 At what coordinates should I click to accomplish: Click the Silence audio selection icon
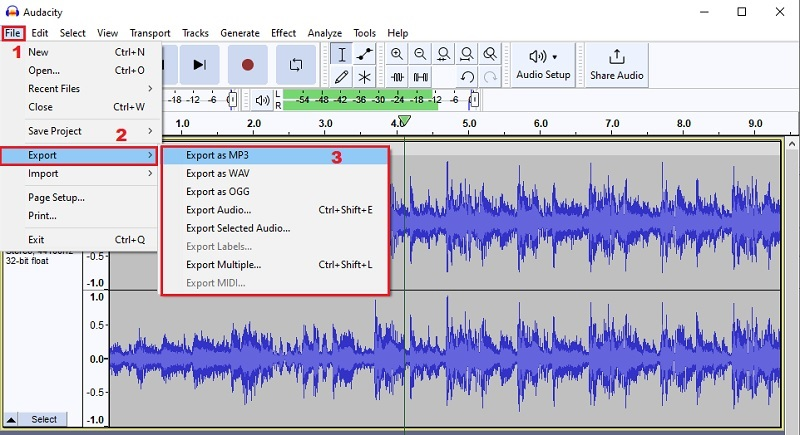(420, 77)
